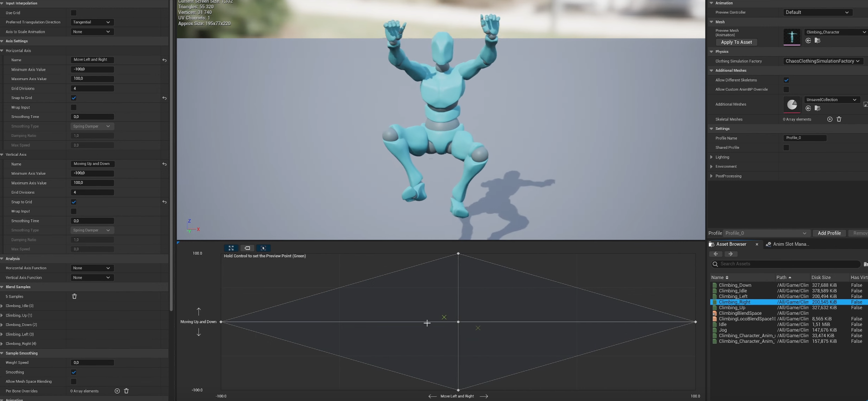Click the Asset Browser back arrow
The width and height of the screenshot is (868, 401).
click(x=716, y=254)
